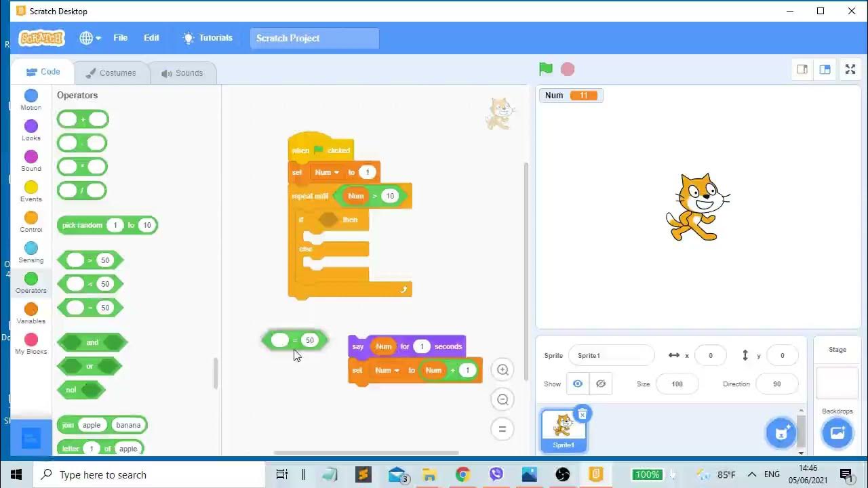Click the 'not' operator block
868x488 pixels.
(x=81, y=390)
